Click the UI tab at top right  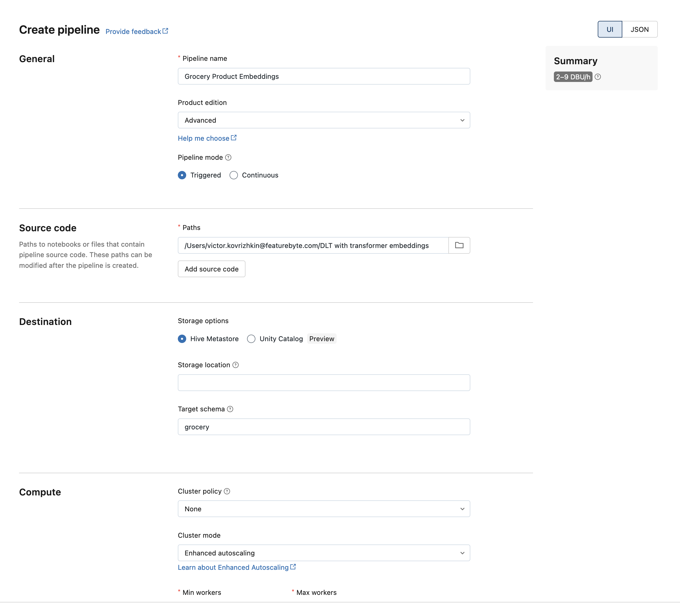610,28
